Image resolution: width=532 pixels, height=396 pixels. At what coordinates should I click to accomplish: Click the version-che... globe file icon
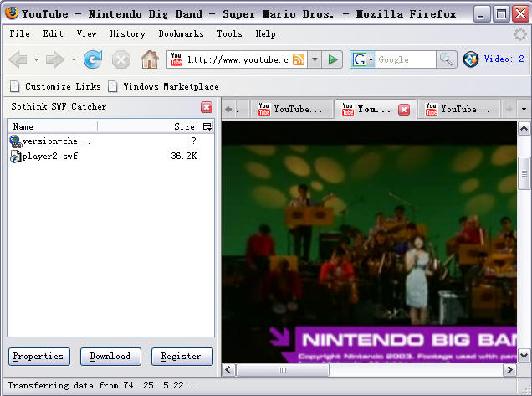(x=16, y=141)
